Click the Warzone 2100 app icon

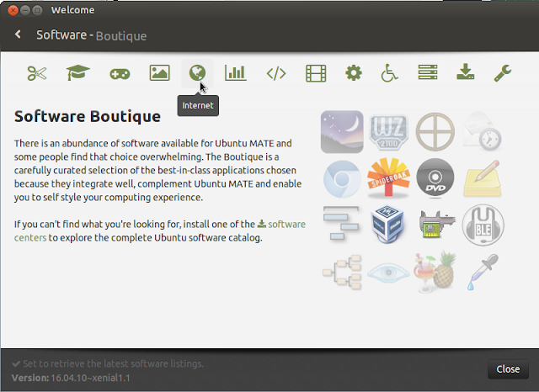388,132
